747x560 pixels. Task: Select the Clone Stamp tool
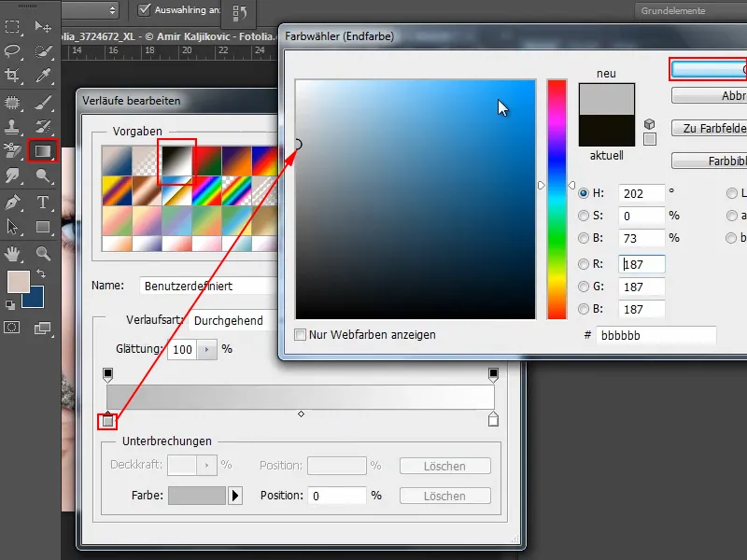[12, 127]
